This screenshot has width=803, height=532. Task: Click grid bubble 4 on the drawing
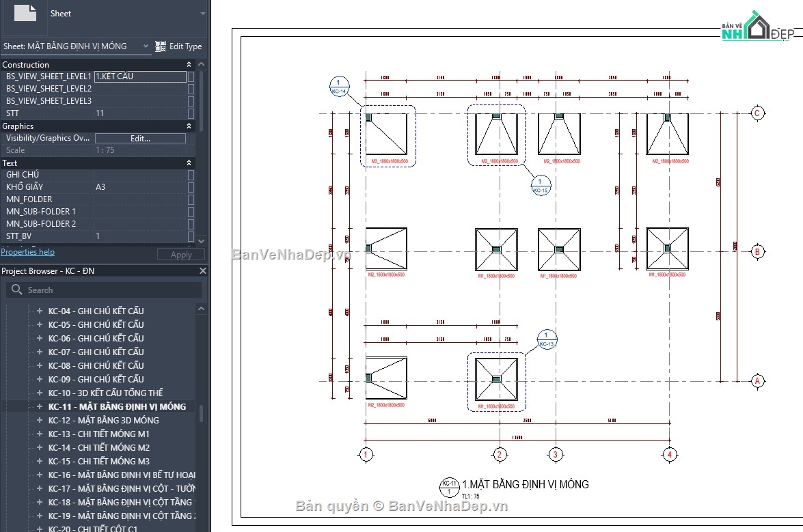tap(669, 454)
